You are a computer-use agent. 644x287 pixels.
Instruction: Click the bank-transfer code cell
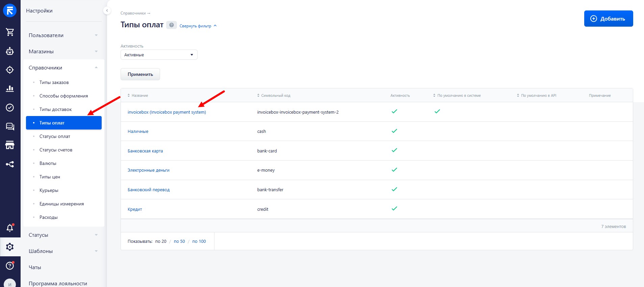click(x=270, y=190)
